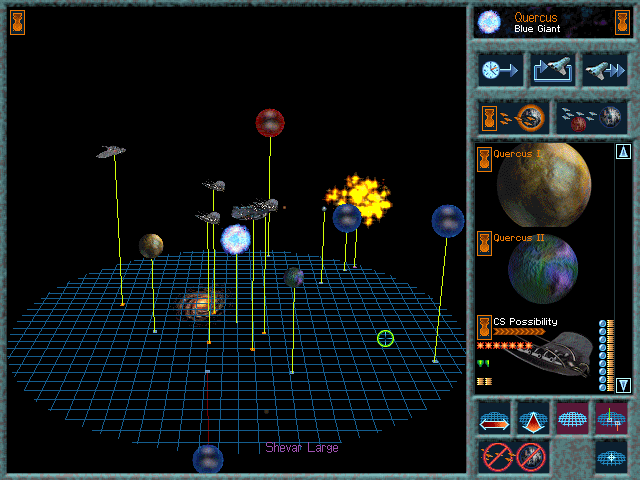Select the blue star at far right

click(x=448, y=221)
